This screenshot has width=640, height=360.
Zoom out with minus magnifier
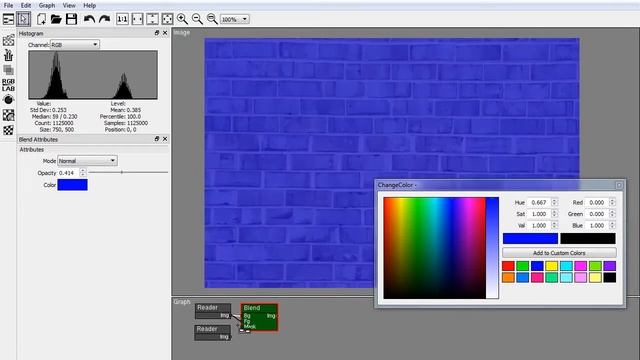coord(197,19)
